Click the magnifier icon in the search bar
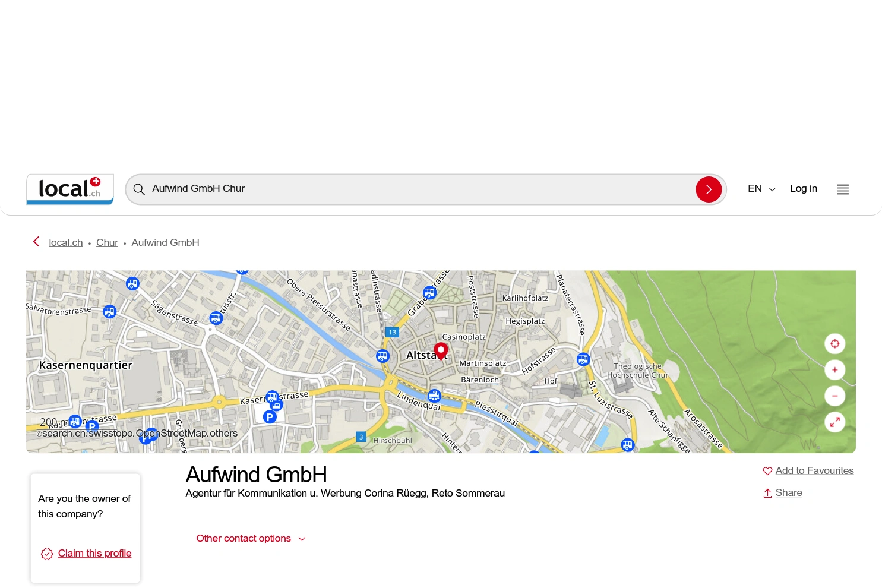 (138, 189)
